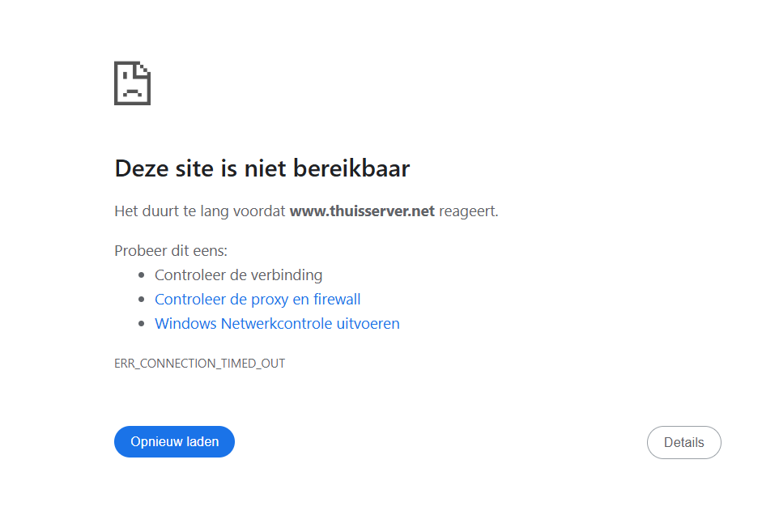Click the word "bereikbaar" in the heading

(x=351, y=168)
